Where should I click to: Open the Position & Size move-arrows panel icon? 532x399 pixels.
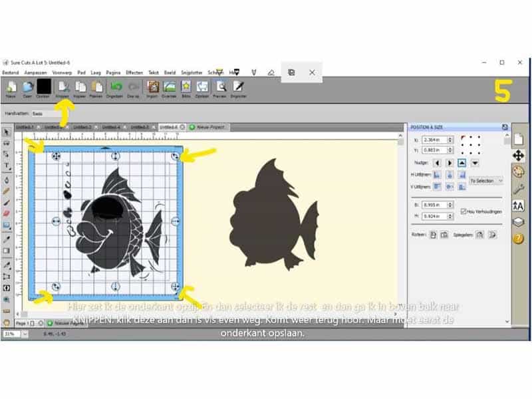point(518,156)
